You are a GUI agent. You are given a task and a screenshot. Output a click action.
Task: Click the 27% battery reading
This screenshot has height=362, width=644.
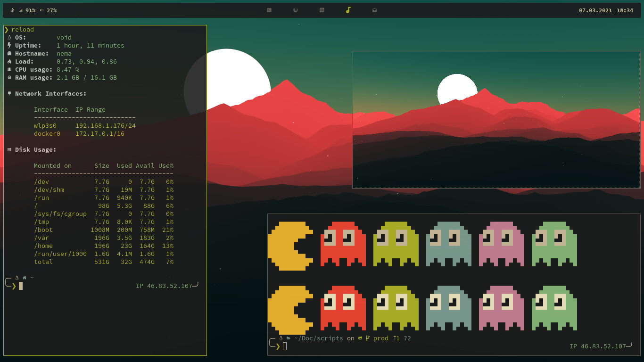click(51, 10)
